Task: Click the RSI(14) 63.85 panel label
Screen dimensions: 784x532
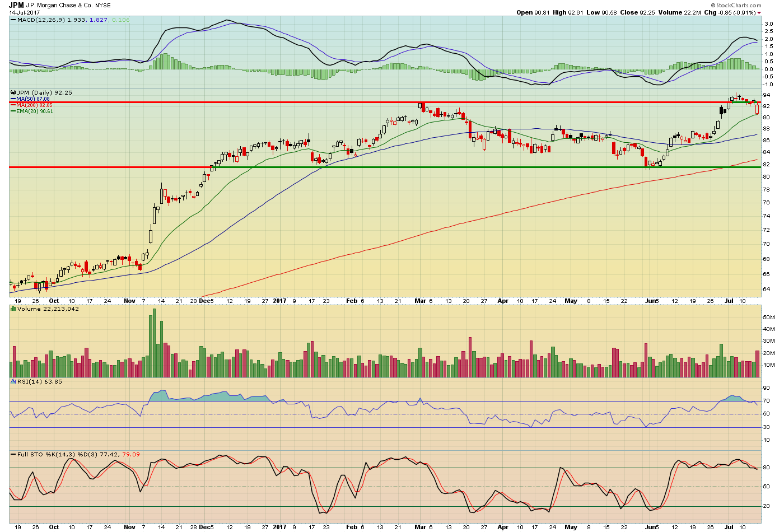Action: coord(40,381)
